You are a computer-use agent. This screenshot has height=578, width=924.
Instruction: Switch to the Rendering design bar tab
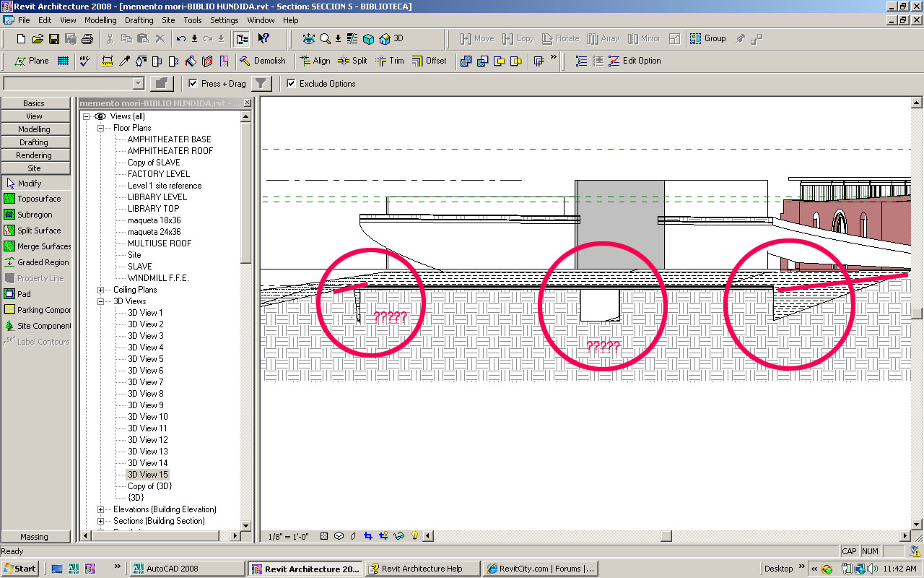35,155
